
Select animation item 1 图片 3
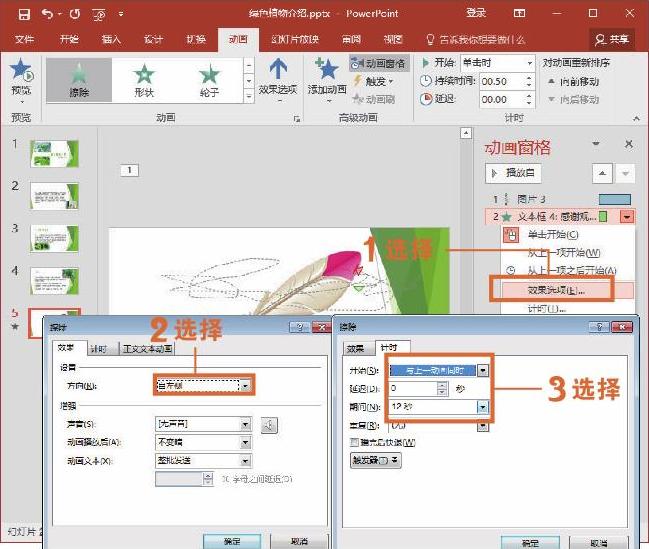coord(560,199)
